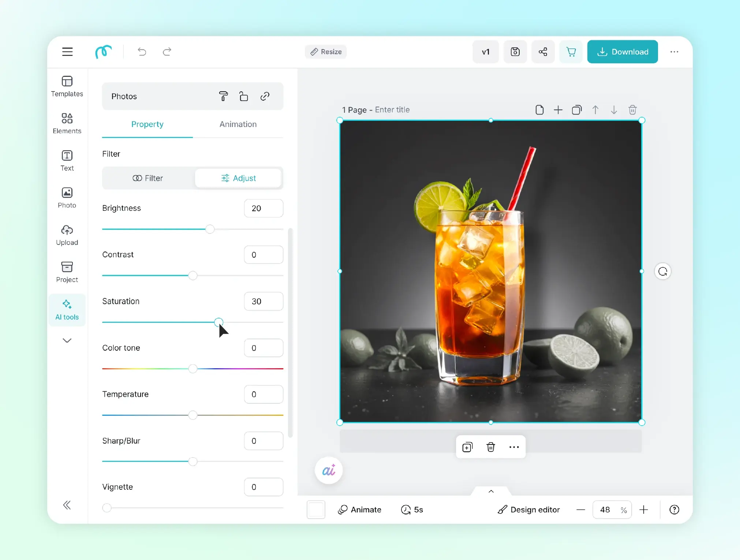Viewport: 740px width, 560px height.
Task: Click the Animate button
Action: 360,509
